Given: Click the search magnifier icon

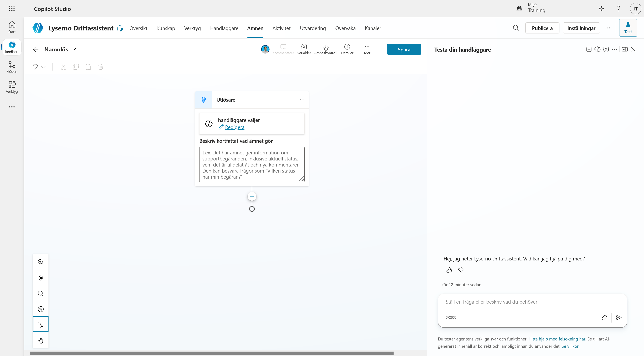Looking at the screenshot, I should click(x=516, y=28).
